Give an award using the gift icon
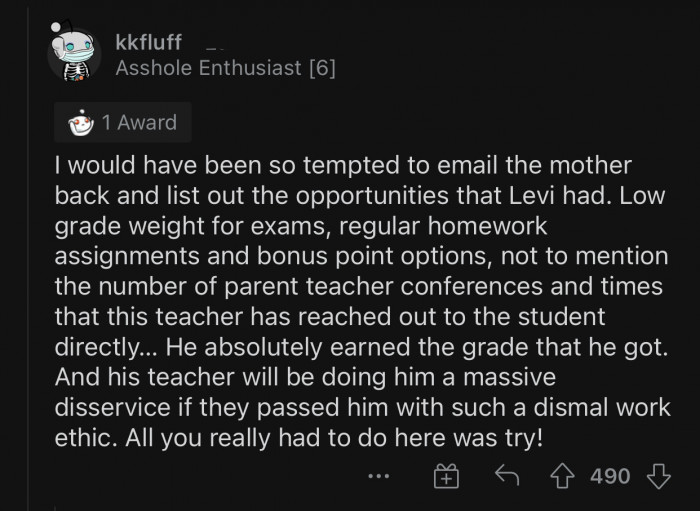 pos(445,477)
